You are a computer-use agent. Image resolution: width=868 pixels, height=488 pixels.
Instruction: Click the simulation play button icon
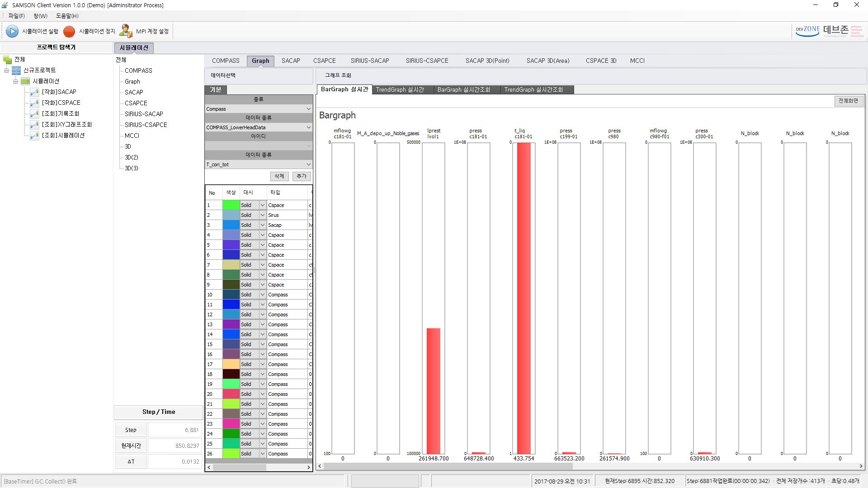tap(12, 31)
